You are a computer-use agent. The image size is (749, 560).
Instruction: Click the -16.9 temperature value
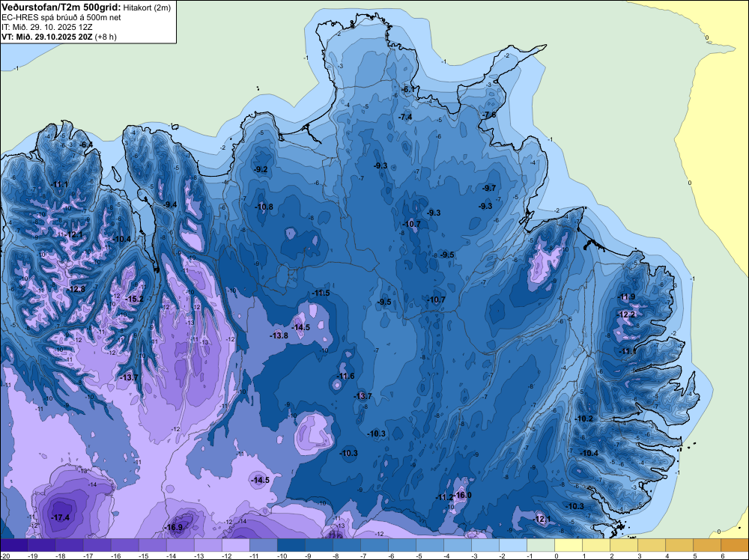[174, 528]
